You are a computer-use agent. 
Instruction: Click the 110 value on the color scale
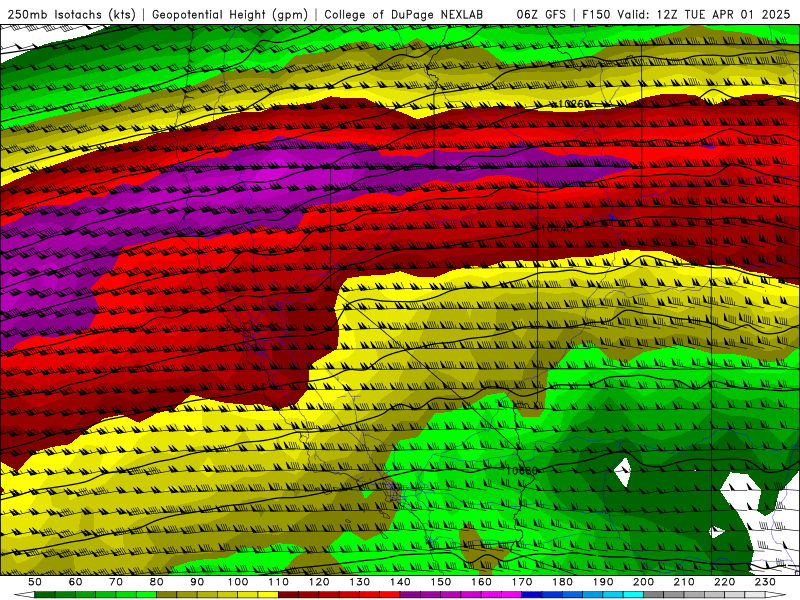click(x=279, y=582)
